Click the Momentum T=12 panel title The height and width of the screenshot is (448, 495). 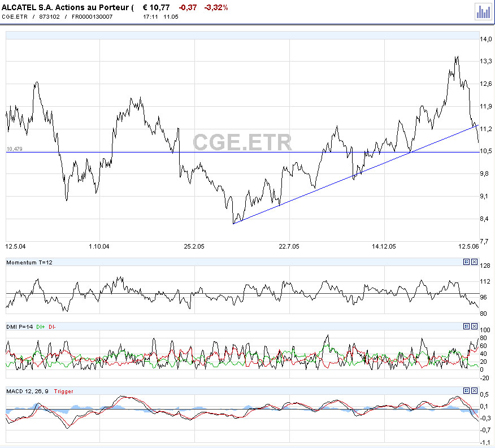coord(29,262)
